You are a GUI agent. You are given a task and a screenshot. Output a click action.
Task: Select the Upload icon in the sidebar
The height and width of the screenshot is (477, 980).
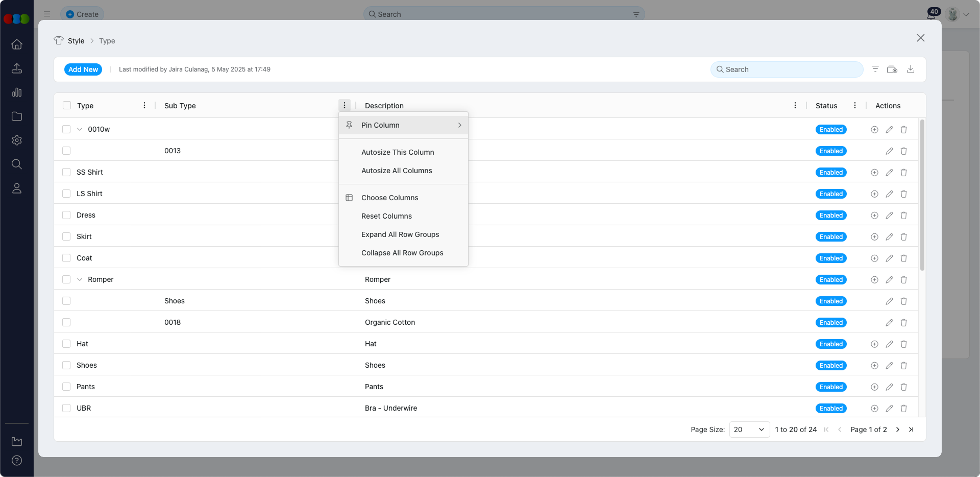(17, 68)
